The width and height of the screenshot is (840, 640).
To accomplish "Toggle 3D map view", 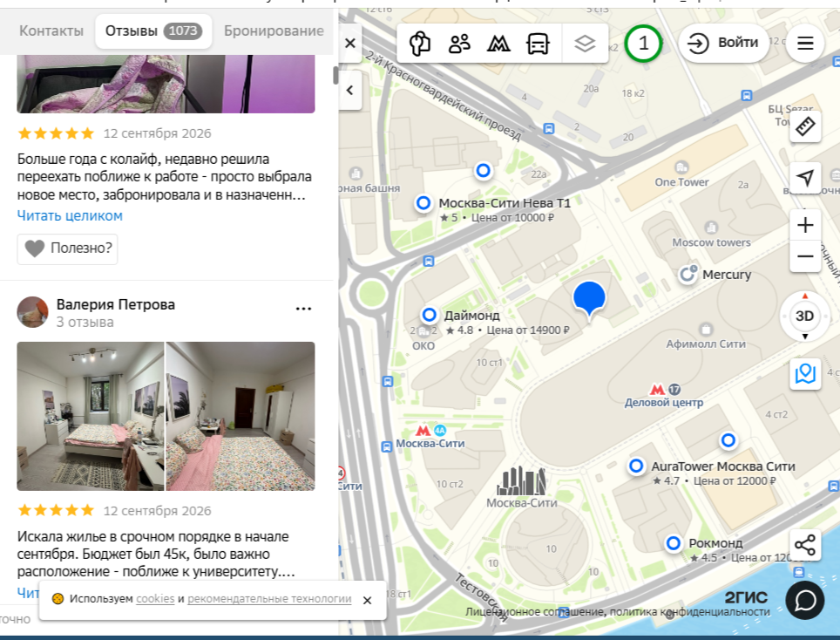I will (x=804, y=317).
